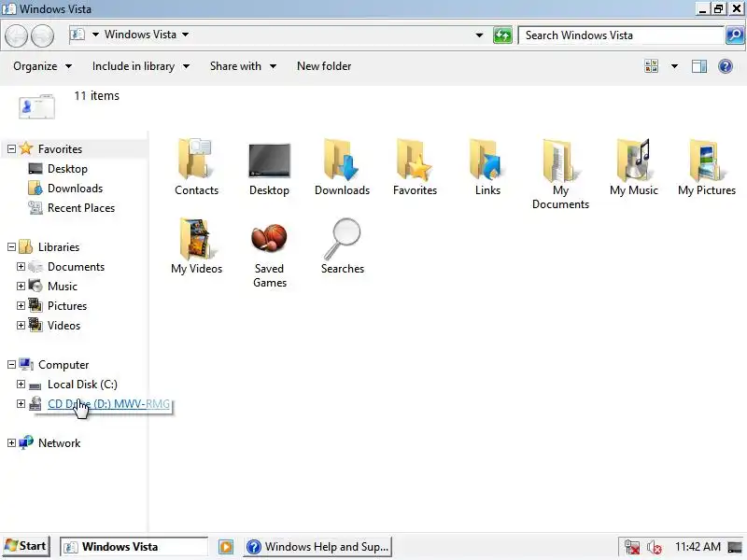Select Documents library in sidebar
This screenshot has height=560, width=747.
(76, 267)
